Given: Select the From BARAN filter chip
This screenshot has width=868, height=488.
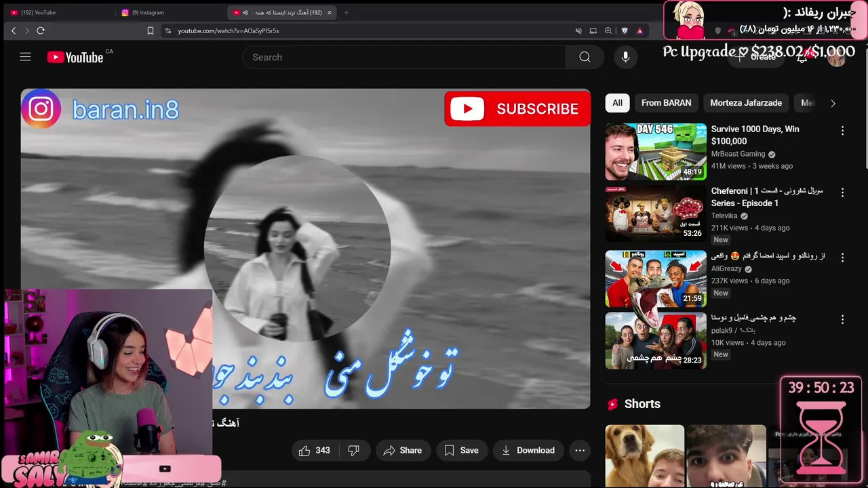Looking at the screenshot, I should (667, 103).
